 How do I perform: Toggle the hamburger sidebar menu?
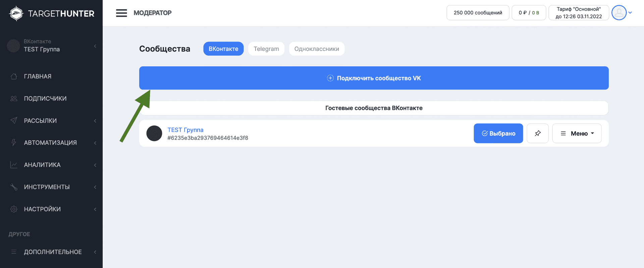pyautogui.click(x=121, y=13)
